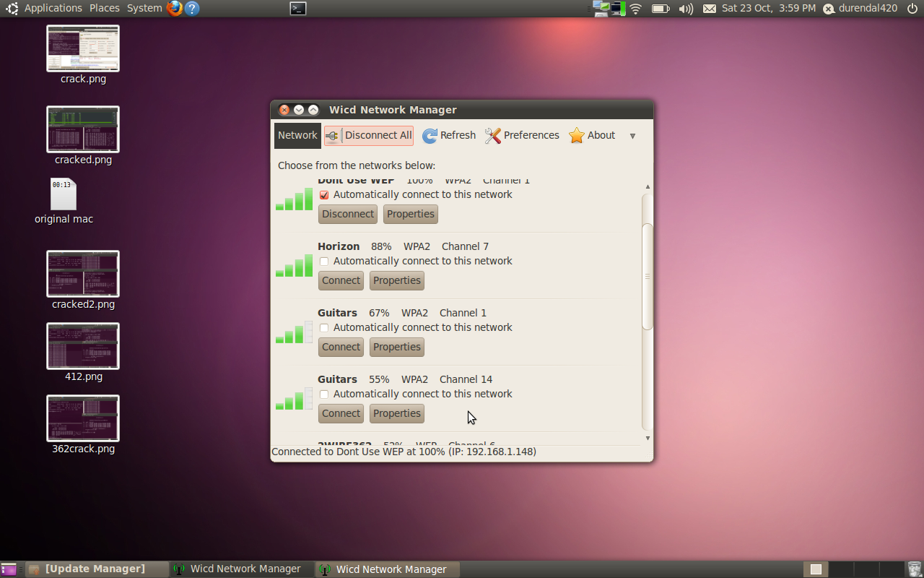Open the terminal launcher in top panel
This screenshot has width=924, height=578.
pos(297,9)
